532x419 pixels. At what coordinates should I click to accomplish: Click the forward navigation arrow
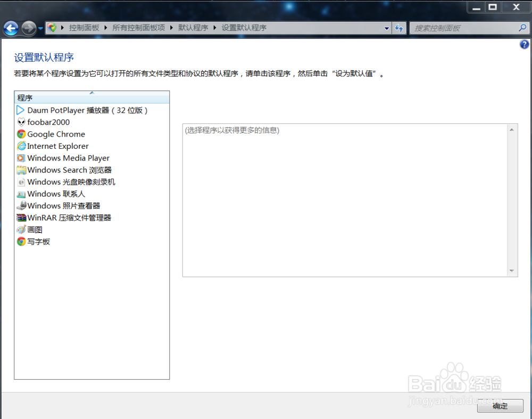pos(29,28)
